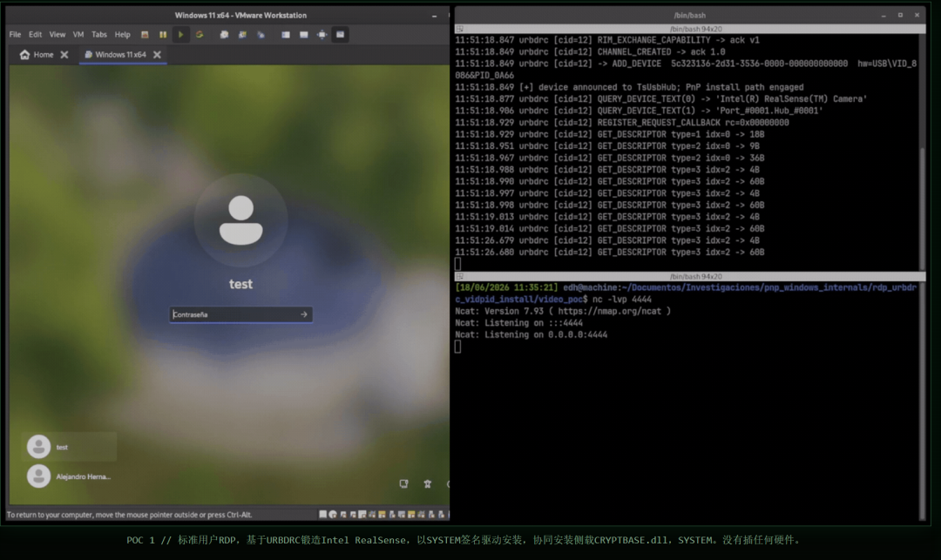The width and height of the screenshot is (941, 560).
Task: Click the home icon on the Home tab
Action: [24, 55]
